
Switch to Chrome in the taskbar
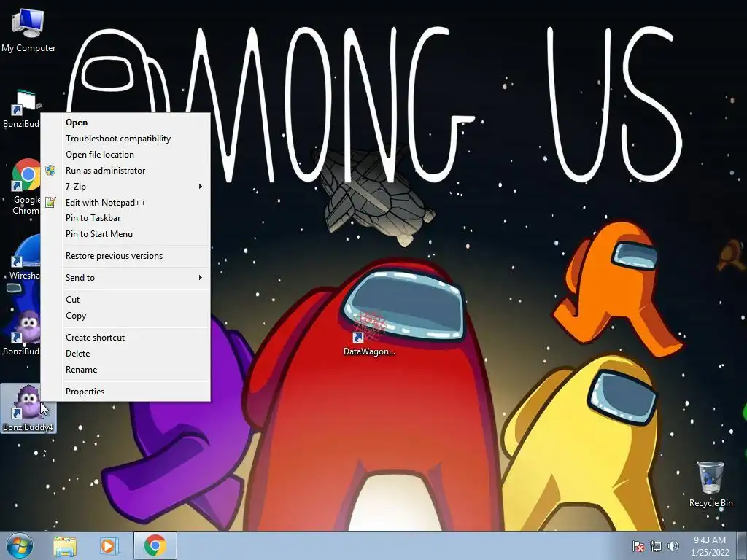155,545
